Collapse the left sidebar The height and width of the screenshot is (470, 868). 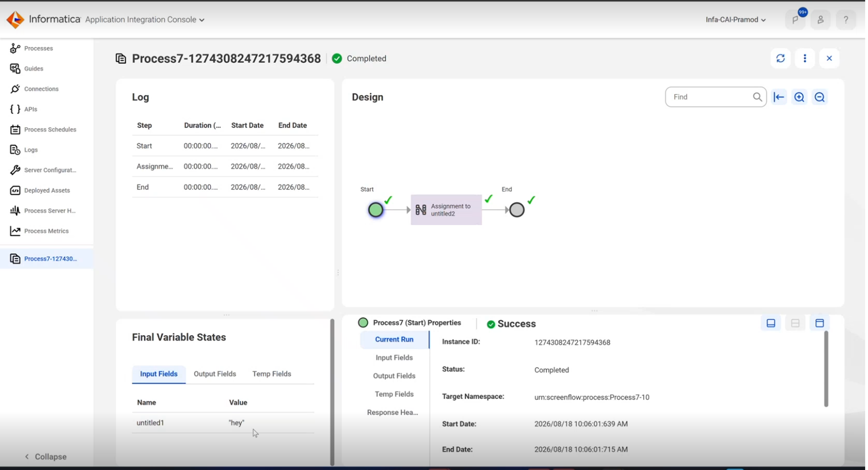[x=46, y=457]
